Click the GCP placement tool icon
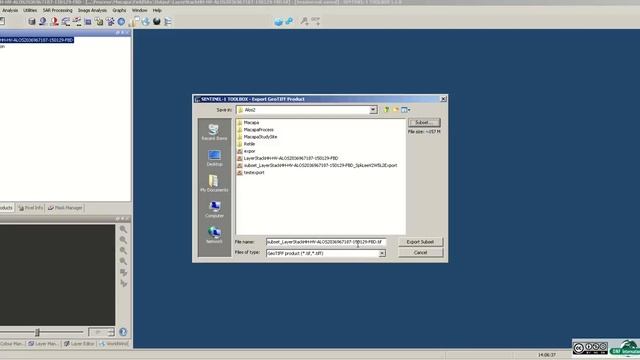640x360 pixels. 316,21
